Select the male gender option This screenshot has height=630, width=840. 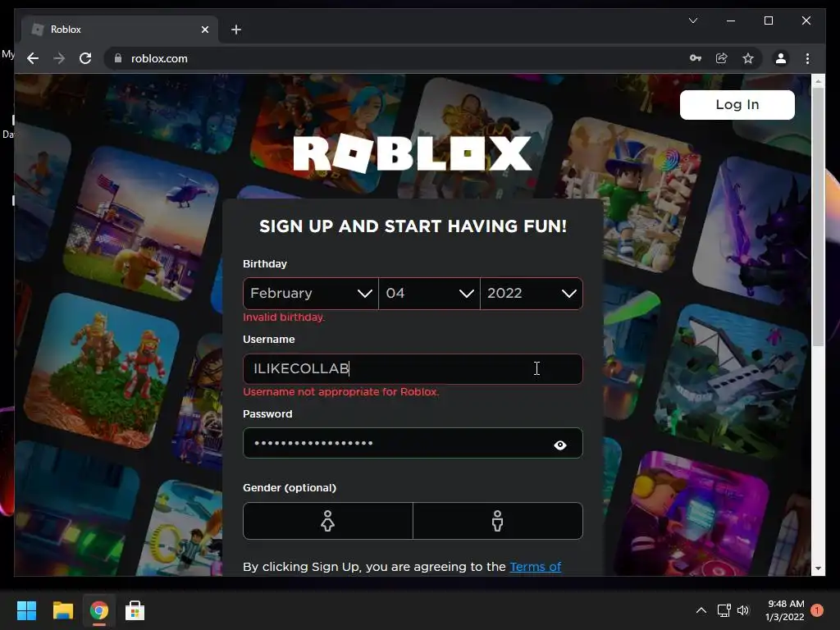pyautogui.click(x=498, y=521)
